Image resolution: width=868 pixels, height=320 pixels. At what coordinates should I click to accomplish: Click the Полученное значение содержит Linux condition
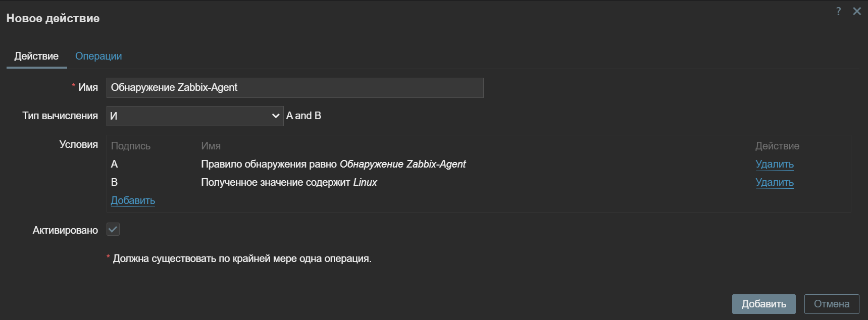tap(289, 182)
